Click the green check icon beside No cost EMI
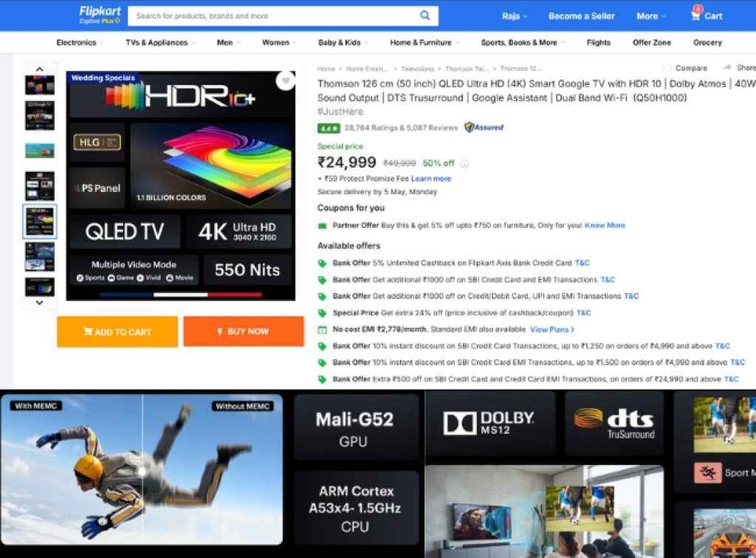 (x=320, y=329)
